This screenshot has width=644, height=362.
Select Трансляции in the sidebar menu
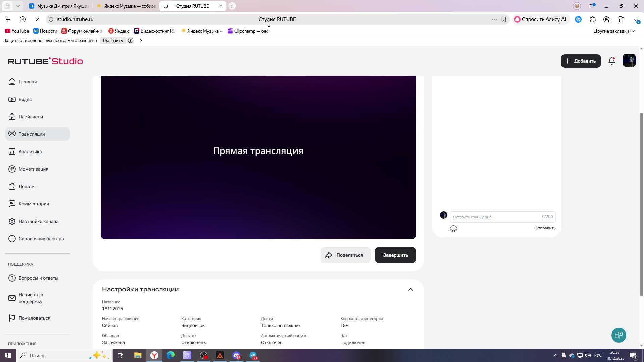click(32, 134)
